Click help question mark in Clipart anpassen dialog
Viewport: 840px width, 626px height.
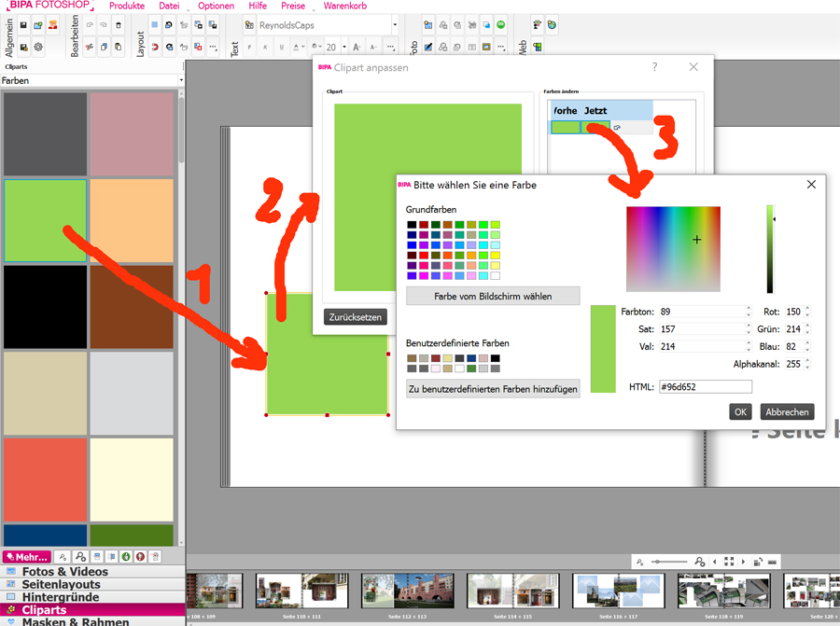click(x=655, y=67)
